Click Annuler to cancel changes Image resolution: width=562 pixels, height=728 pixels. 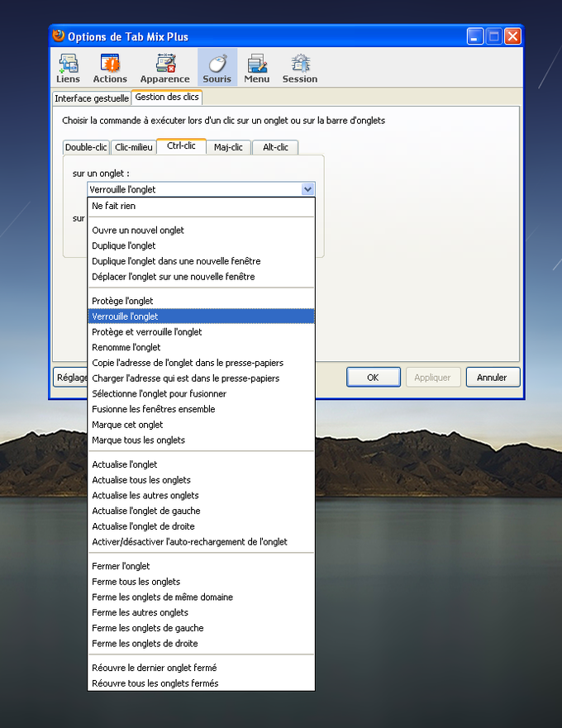[492, 378]
